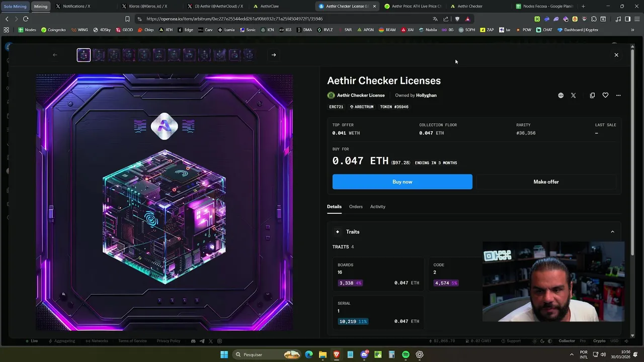Switch to Aethir Price browser tab
Viewport: 644px width, 362px height.
(413, 6)
